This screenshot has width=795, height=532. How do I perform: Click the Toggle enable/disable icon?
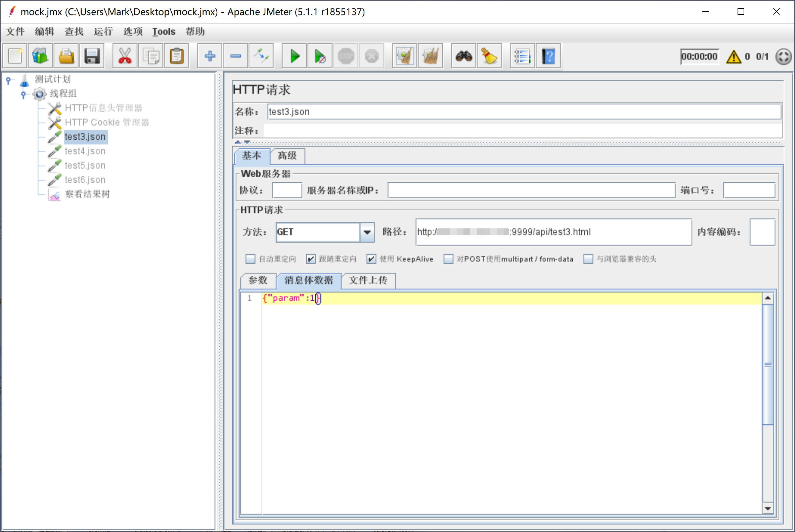click(x=261, y=56)
